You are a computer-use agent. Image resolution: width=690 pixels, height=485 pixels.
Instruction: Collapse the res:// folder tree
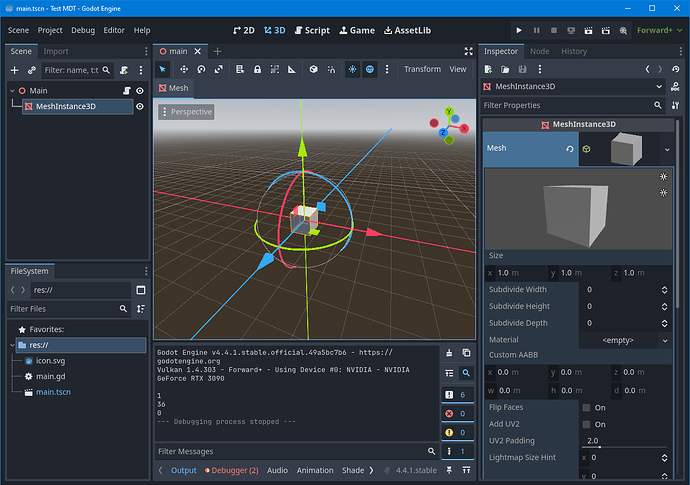(x=12, y=345)
